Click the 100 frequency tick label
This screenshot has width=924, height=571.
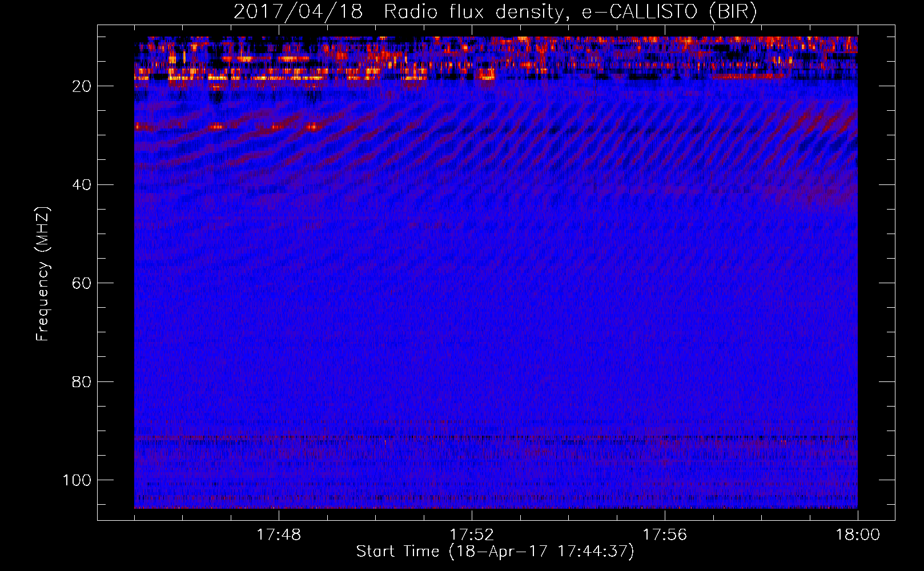click(x=77, y=480)
